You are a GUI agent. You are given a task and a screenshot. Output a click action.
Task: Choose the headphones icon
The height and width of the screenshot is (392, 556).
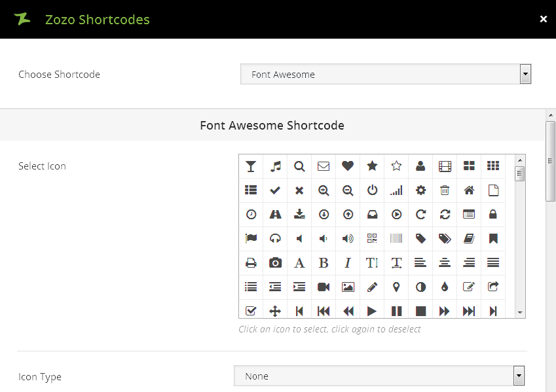(275, 239)
